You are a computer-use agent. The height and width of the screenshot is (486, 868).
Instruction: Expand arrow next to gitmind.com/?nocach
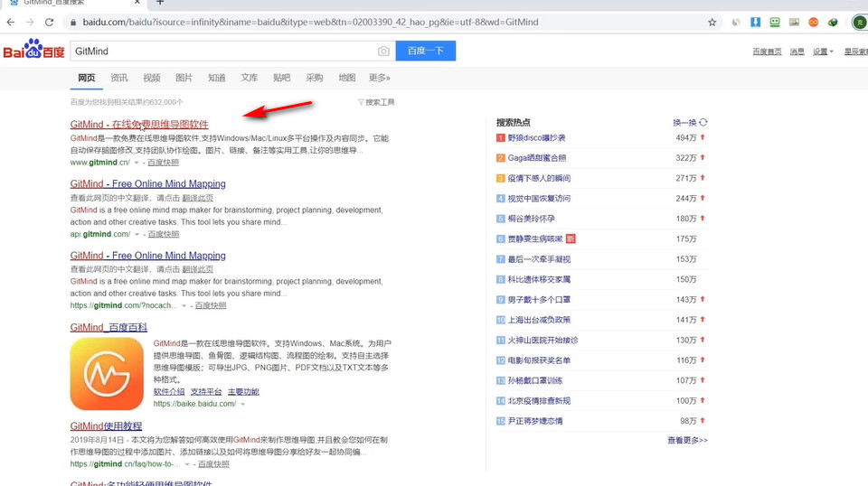click(184, 305)
